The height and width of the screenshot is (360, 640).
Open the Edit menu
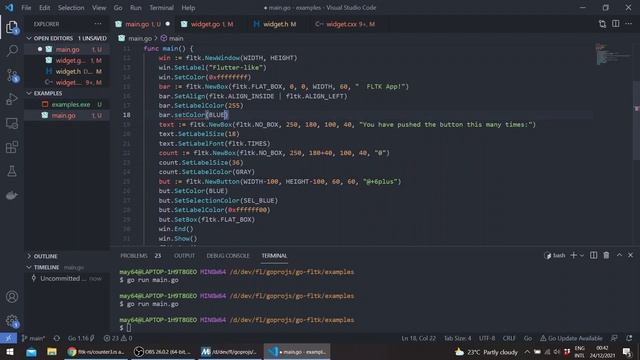pyautogui.click(x=44, y=8)
